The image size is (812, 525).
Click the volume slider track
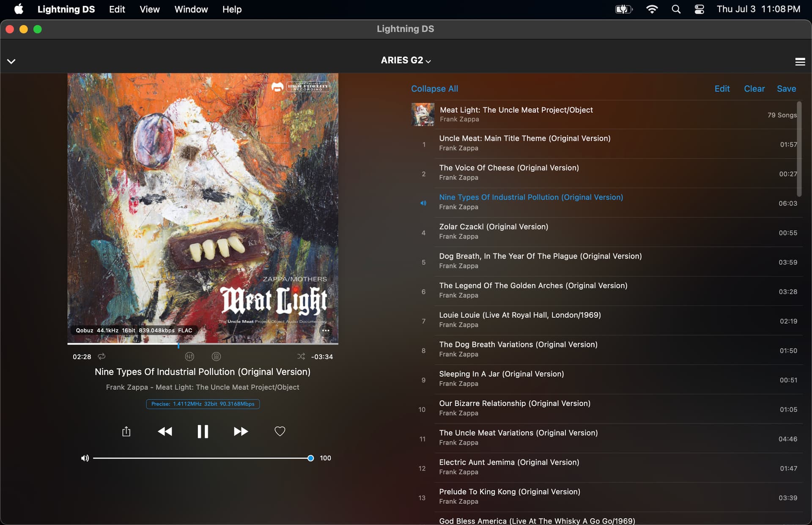coord(202,458)
